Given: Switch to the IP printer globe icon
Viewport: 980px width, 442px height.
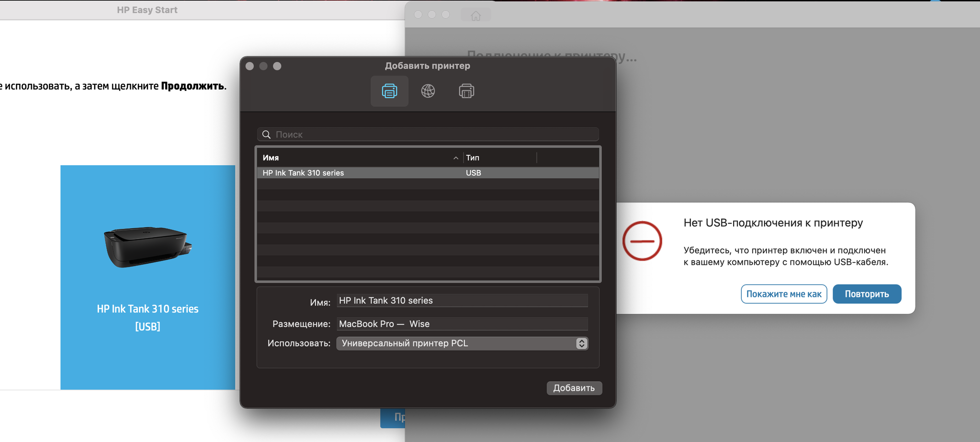Looking at the screenshot, I should (x=428, y=91).
